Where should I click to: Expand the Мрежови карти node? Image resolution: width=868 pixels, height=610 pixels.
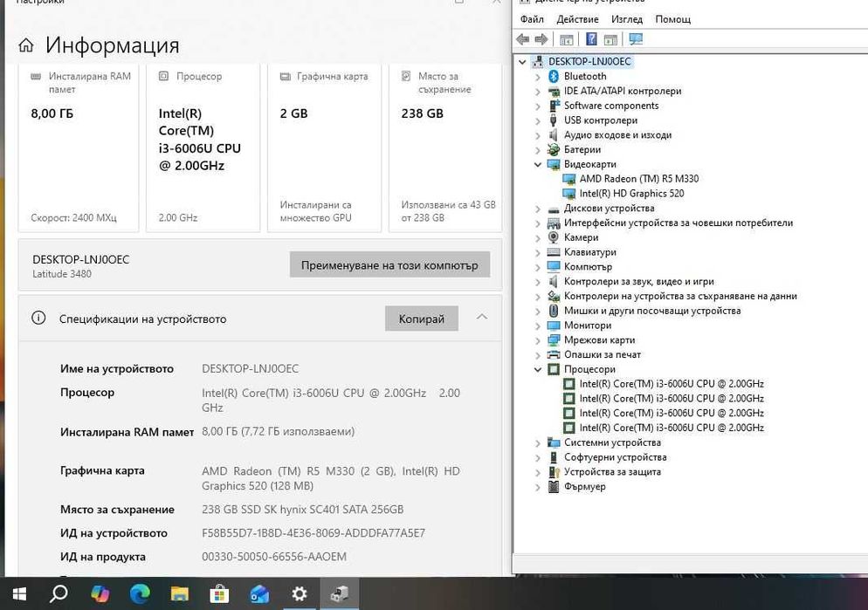pyautogui.click(x=538, y=340)
